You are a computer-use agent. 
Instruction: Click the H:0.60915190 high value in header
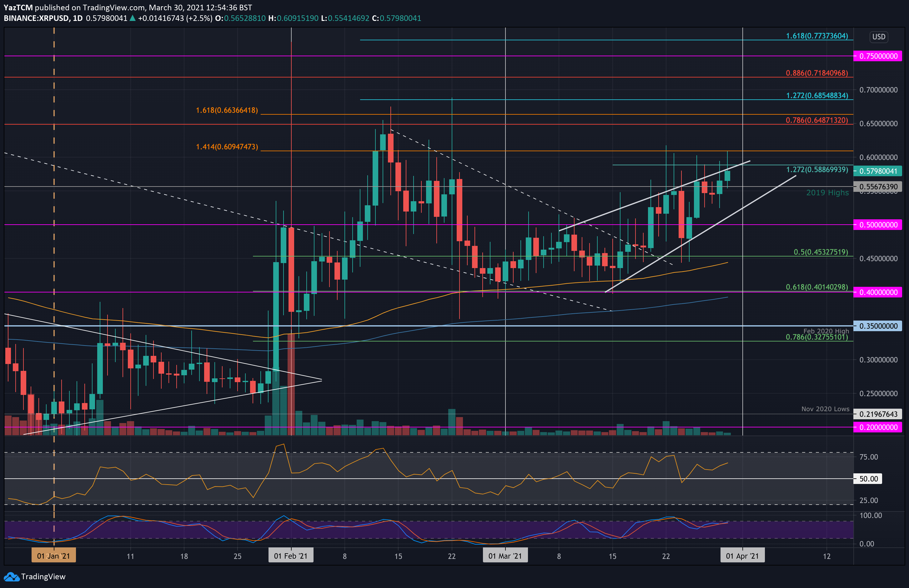[293, 18]
